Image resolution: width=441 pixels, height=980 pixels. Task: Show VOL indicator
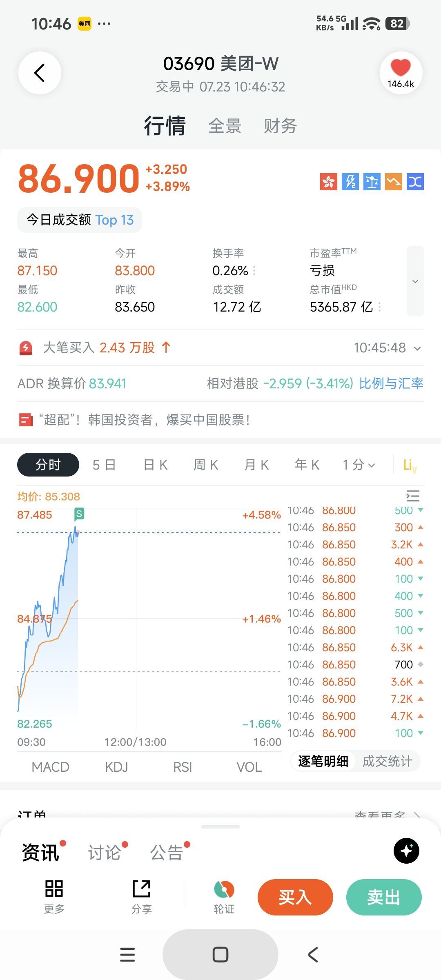249,767
